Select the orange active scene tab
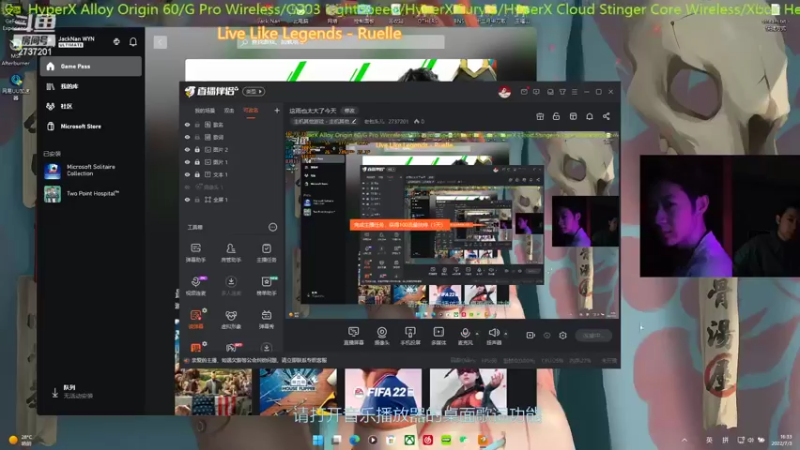The width and height of the screenshot is (800, 450). tap(251, 111)
